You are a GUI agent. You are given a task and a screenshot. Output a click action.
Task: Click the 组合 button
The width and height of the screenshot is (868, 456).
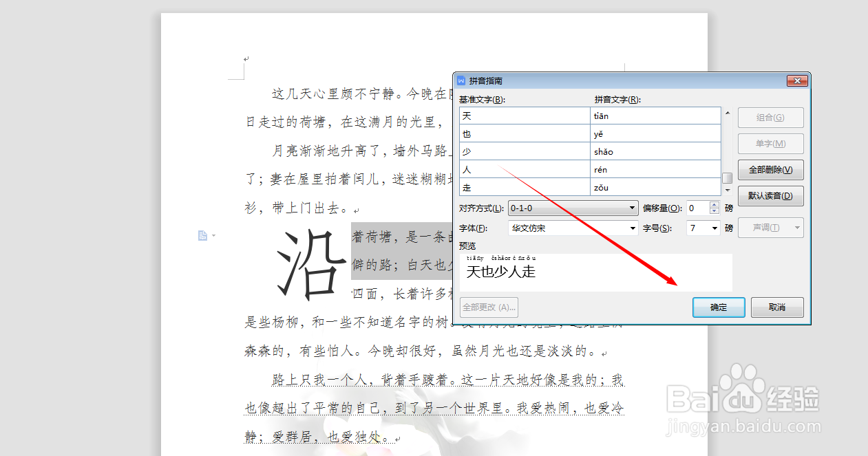[x=770, y=117]
